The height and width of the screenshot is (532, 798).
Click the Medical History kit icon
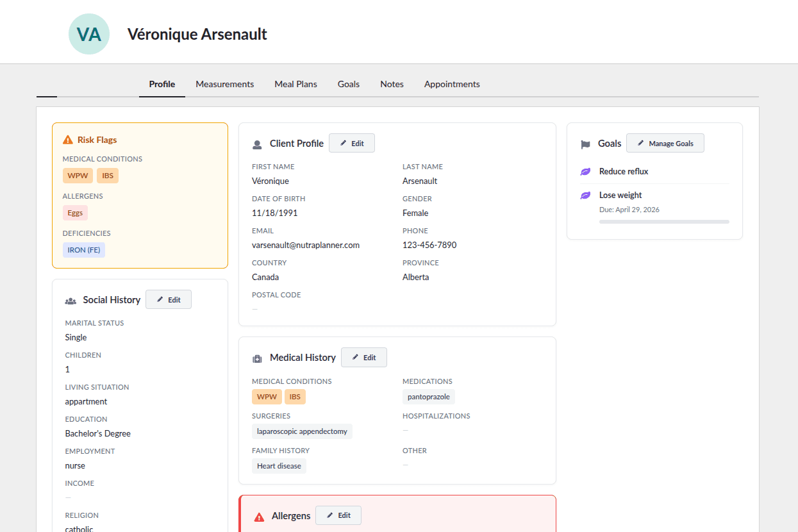[257, 358]
